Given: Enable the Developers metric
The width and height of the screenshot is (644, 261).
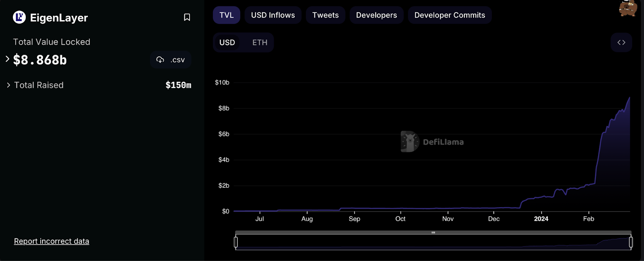Looking at the screenshot, I should pyautogui.click(x=376, y=15).
